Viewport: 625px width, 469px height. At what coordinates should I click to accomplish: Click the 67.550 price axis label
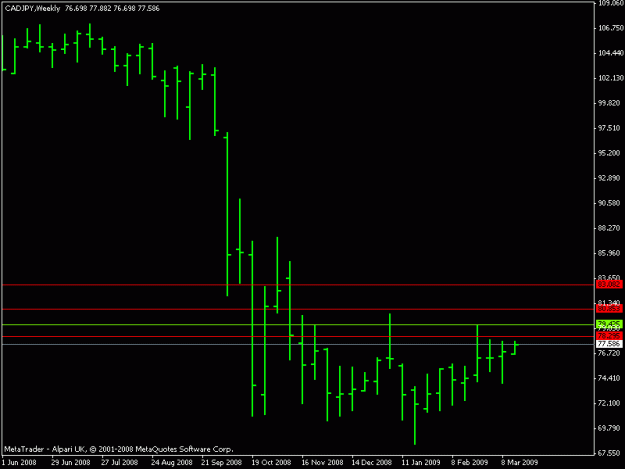(x=609, y=453)
